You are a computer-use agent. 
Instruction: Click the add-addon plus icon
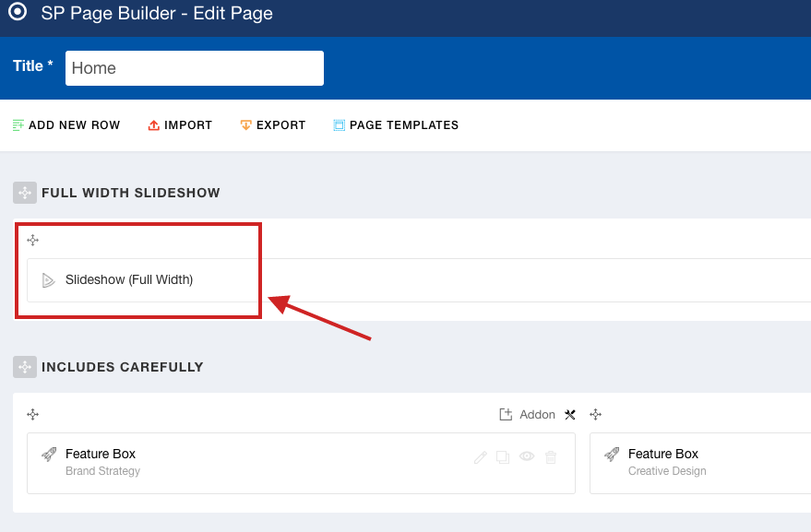[x=506, y=415]
